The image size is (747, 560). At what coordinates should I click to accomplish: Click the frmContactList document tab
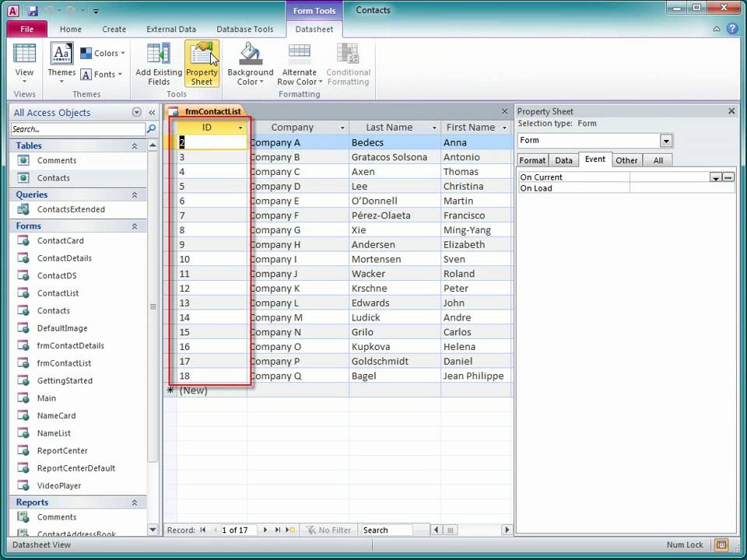[205, 111]
